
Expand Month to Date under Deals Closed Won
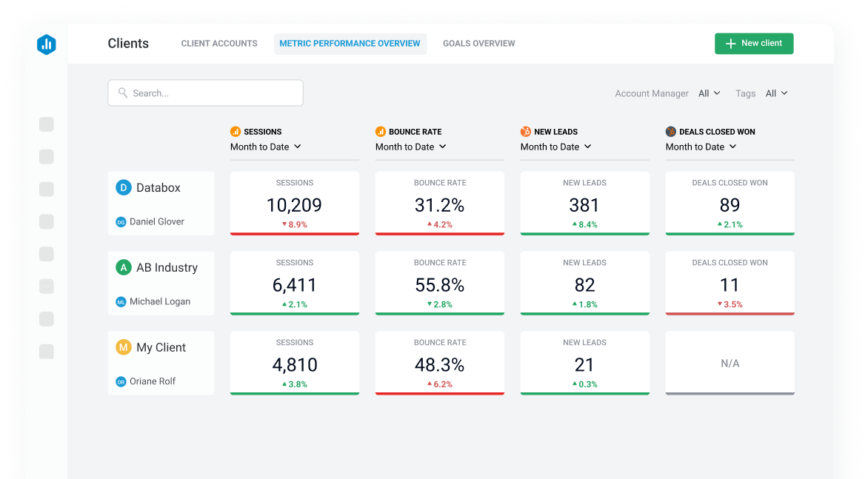tap(701, 147)
